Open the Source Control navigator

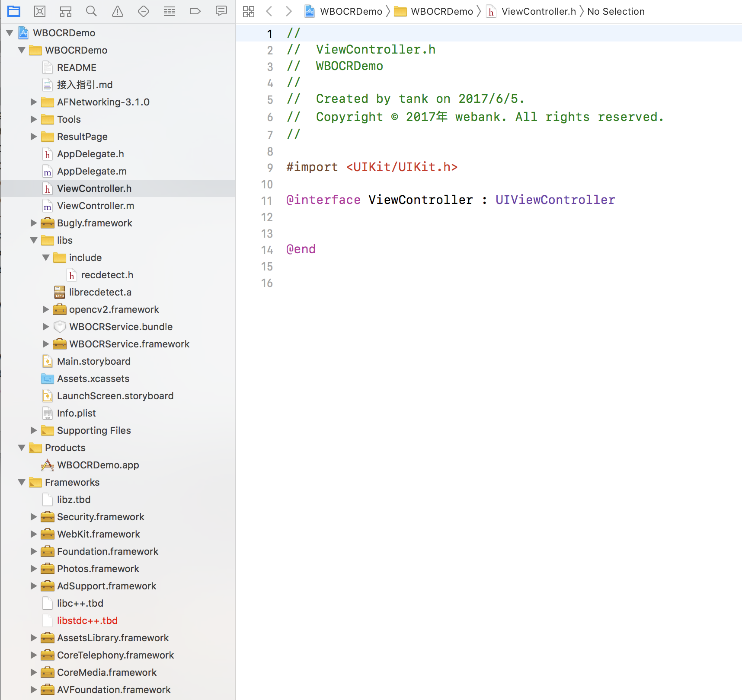coord(40,11)
